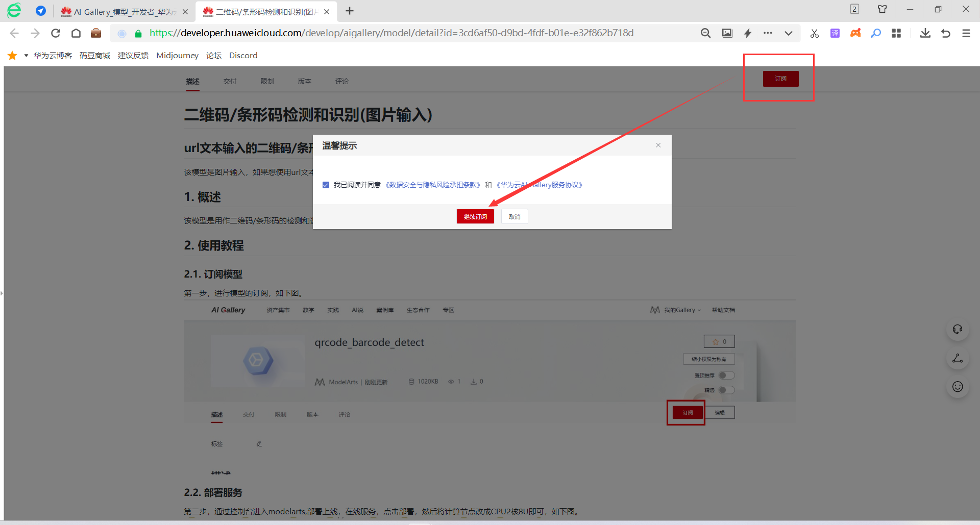This screenshot has width=980, height=525.
Task: Open the 论坛 bookmark
Action: coord(214,55)
